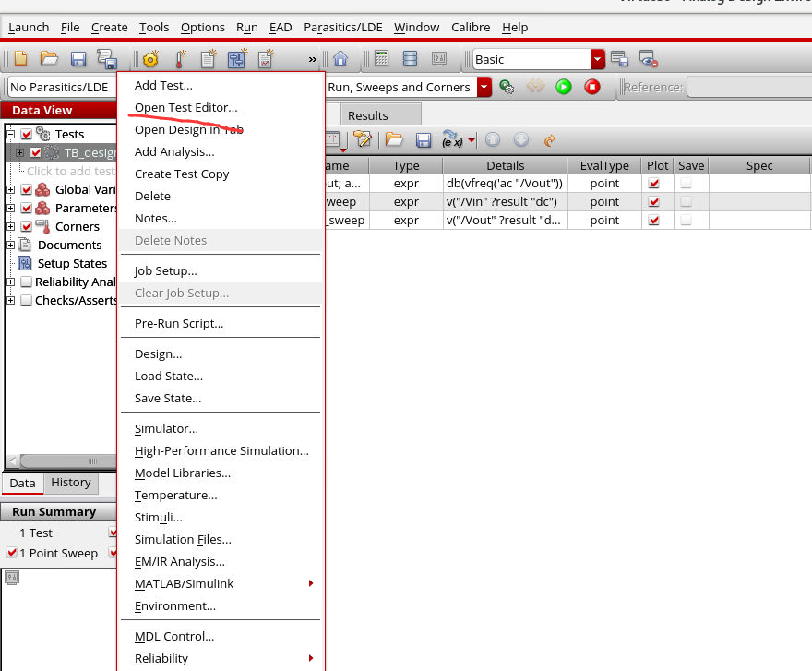Image resolution: width=812 pixels, height=671 pixels.
Task: Click the stacked rows database icon
Action: [410, 58]
